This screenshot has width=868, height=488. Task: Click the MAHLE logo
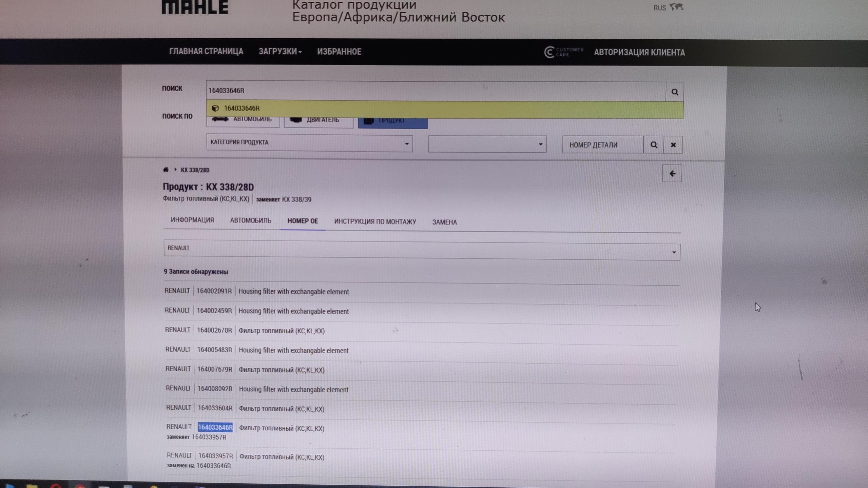pyautogui.click(x=195, y=7)
